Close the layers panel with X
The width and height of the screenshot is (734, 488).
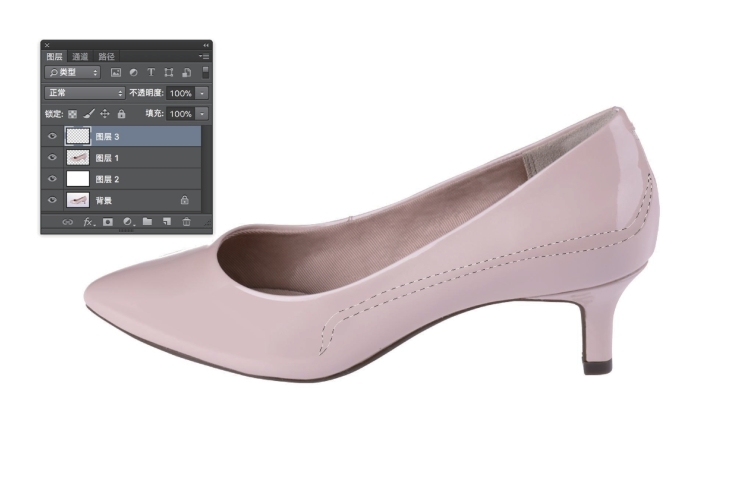(47, 45)
